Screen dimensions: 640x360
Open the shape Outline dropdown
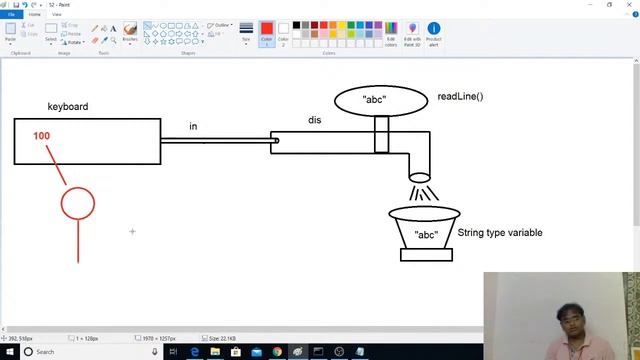[220, 25]
